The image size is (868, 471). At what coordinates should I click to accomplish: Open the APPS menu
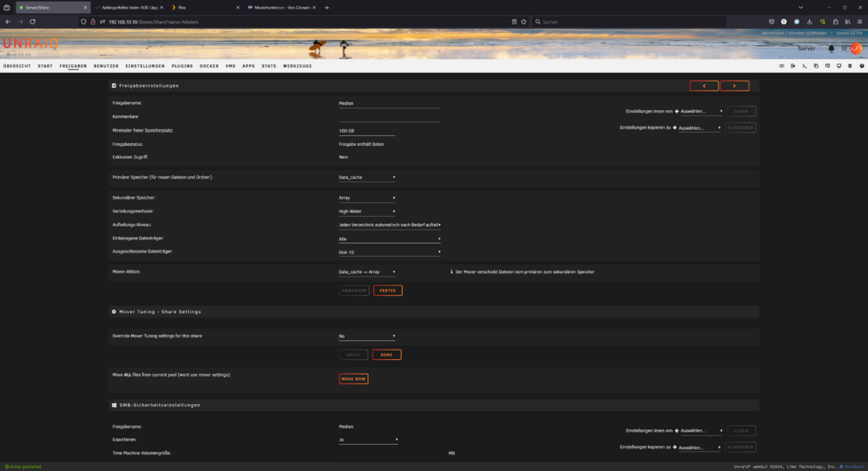[x=248, y=66]
